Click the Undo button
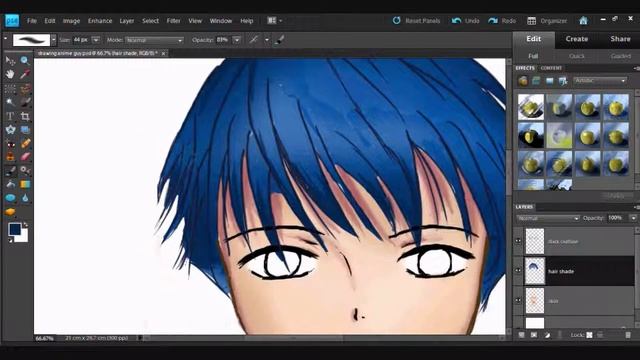Screen dimensions: 640x360 (466, 21)
